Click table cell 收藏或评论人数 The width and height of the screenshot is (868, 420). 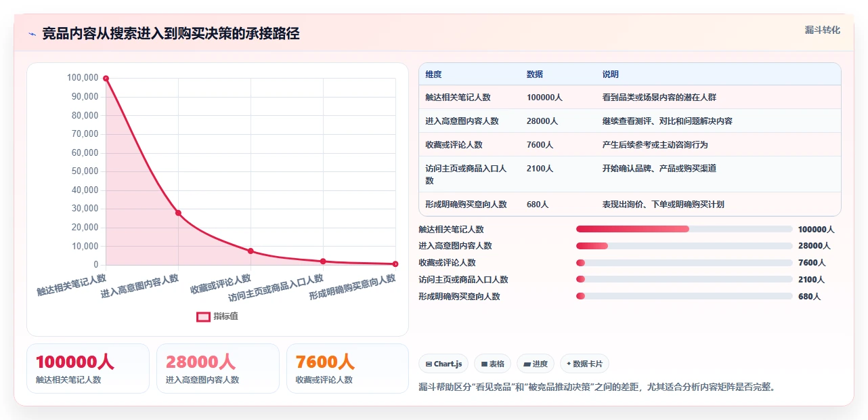(454, 145)
